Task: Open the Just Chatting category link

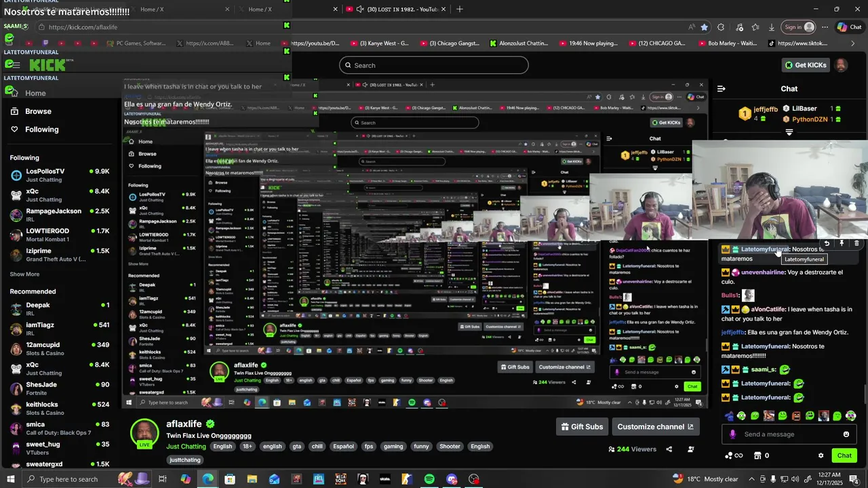Action: [x=186, y=447]
